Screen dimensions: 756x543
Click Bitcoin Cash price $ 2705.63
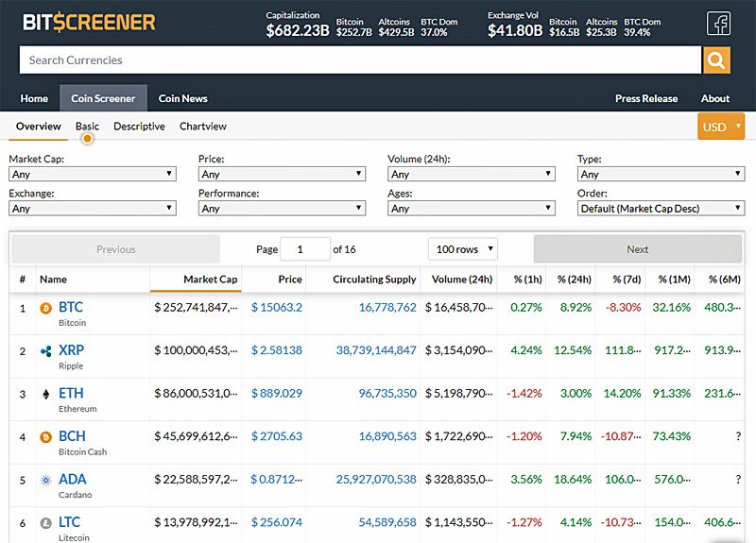(x=277, y=436)
